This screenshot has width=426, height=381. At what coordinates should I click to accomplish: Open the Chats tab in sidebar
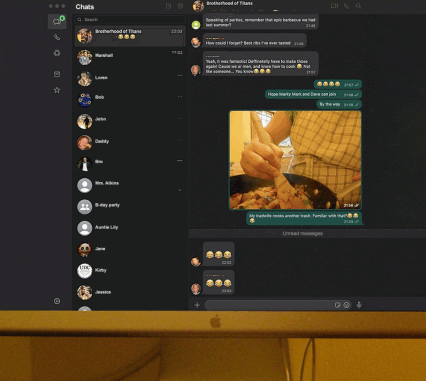tap(57, 22)
